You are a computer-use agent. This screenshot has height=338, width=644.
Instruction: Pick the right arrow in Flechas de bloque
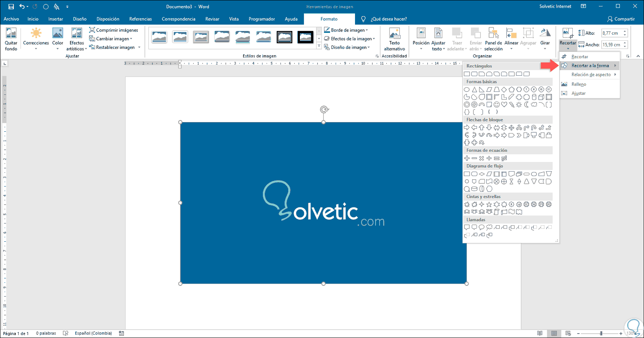click(x=467, y=128)
